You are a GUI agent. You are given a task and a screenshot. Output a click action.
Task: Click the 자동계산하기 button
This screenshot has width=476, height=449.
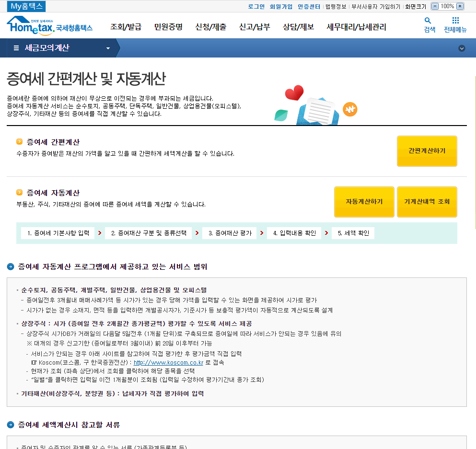click(x=364, y=202)
